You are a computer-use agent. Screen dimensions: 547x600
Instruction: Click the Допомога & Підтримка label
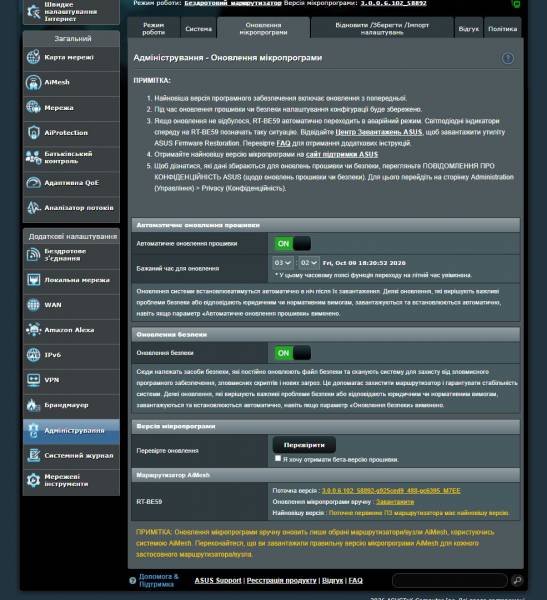coord(158,580)
